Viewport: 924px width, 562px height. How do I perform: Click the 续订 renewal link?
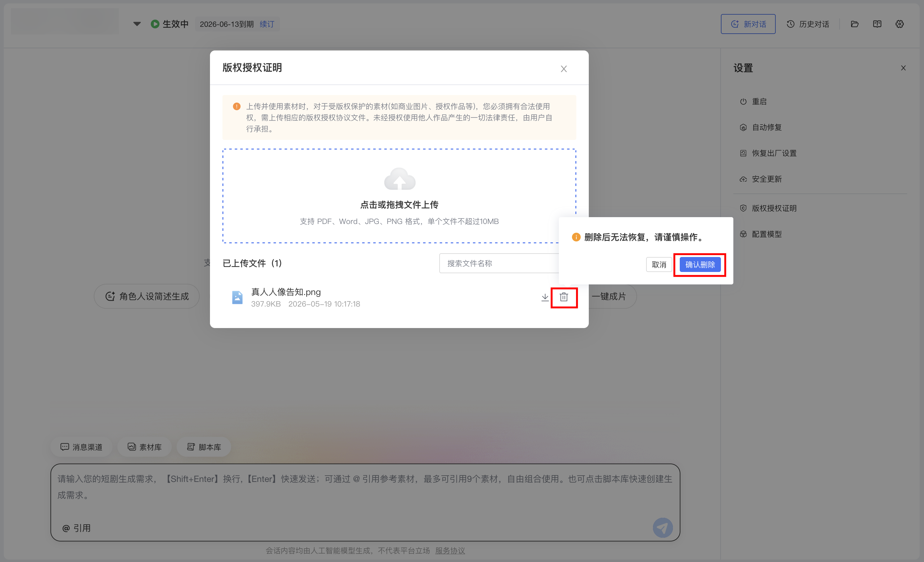tap(267, 24)
